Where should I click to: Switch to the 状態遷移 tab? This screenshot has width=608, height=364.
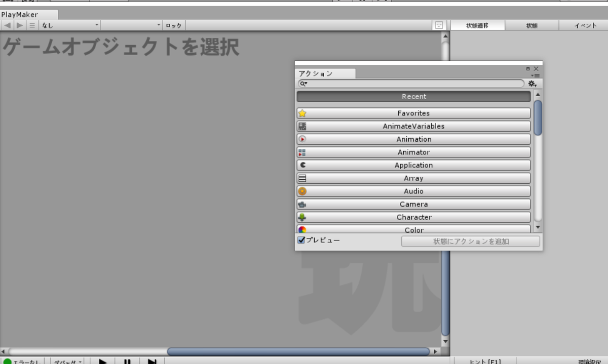pos(477,25)
